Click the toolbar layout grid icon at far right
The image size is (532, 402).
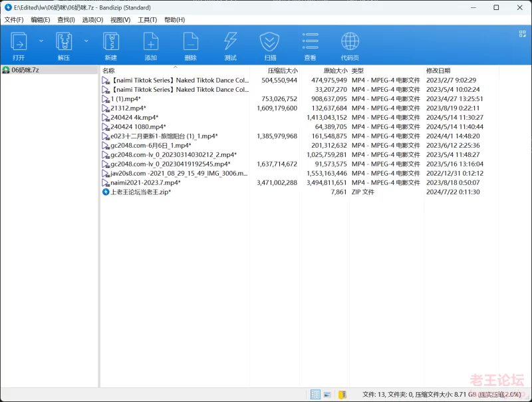coord(523,34)
